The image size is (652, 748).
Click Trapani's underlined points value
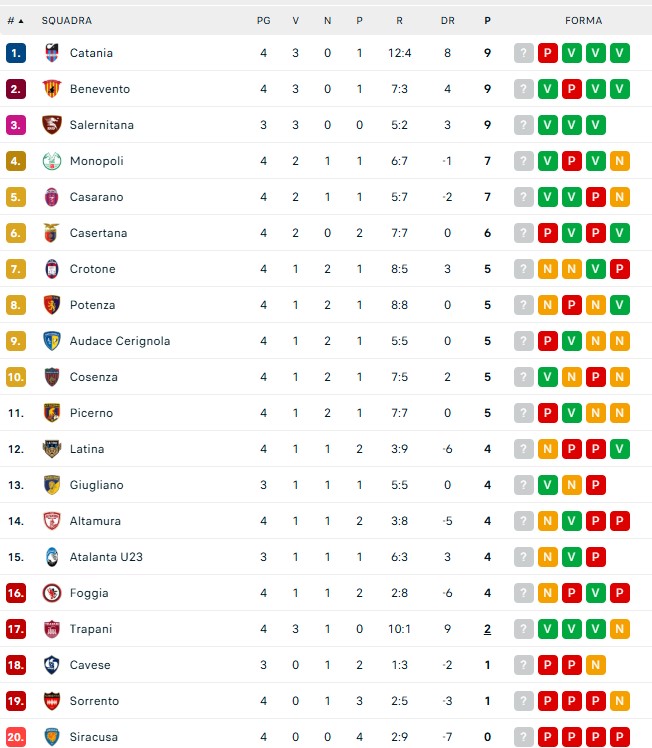(487, 629)
